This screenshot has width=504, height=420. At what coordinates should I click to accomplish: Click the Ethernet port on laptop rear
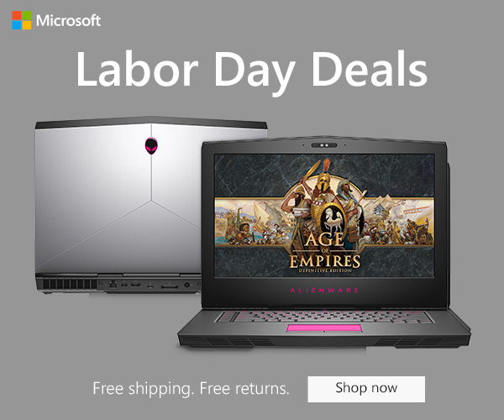click(x=113, y=284)
